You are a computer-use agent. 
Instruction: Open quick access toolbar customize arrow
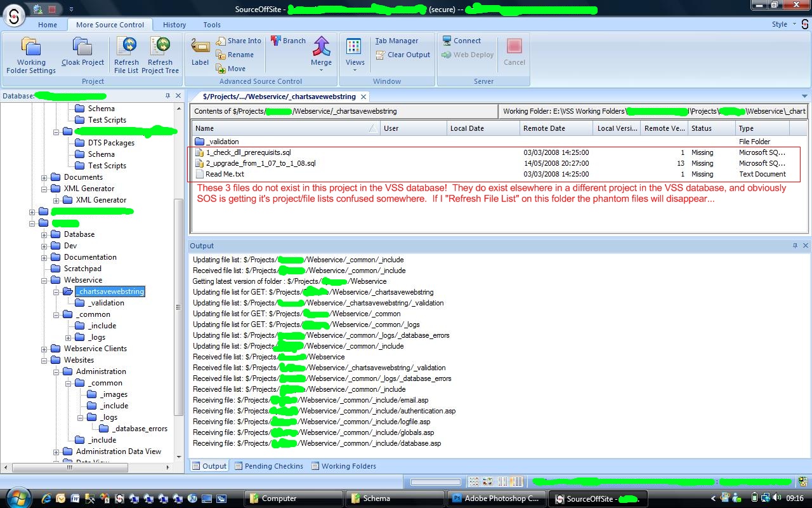click(x=71, y=10)
